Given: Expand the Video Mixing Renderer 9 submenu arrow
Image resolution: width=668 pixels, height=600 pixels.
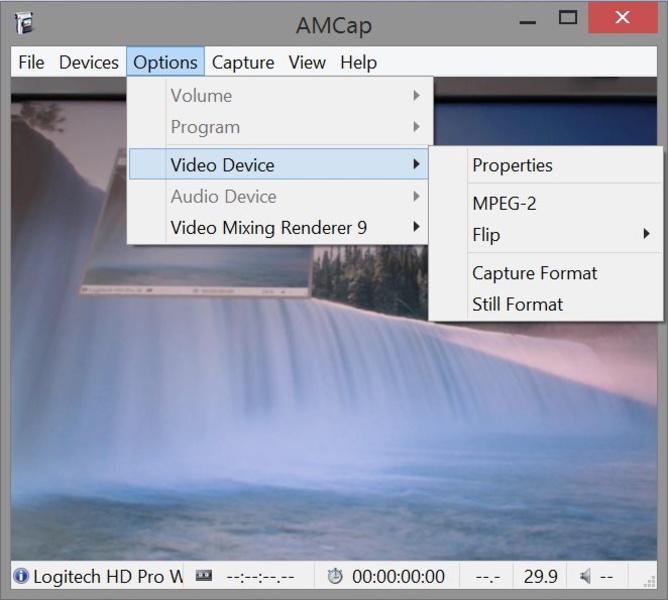Looking at the screenshot, I should click(416, 228).
